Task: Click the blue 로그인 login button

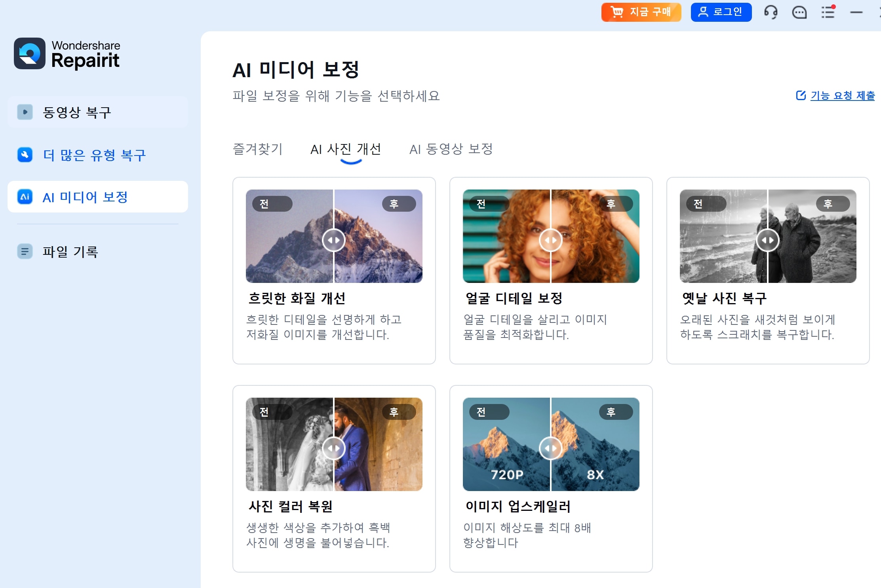Action: click(721, 12)
